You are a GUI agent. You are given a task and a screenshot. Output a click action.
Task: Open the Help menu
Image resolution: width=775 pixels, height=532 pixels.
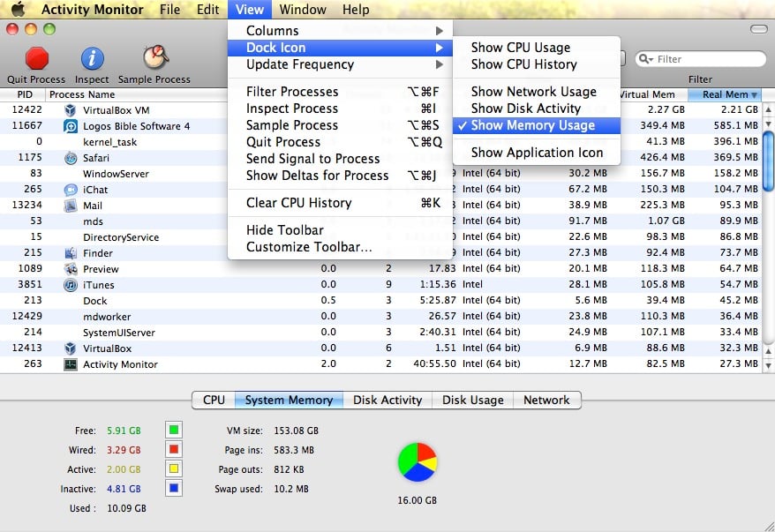[356, 10]
